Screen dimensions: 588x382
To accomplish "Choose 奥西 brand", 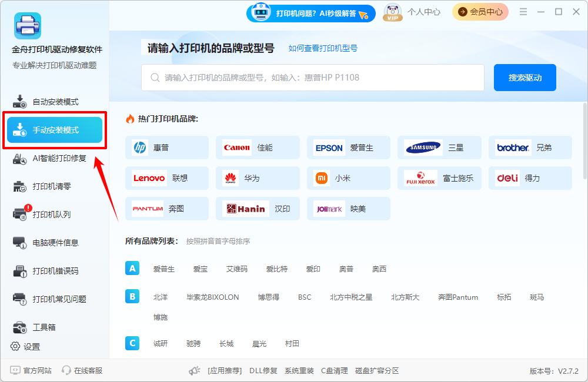I will (379, 269).
